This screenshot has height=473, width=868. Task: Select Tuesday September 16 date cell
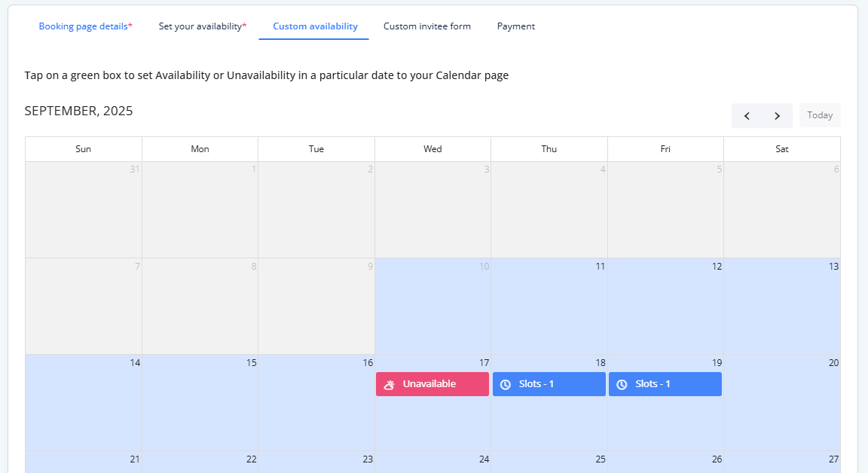coord(316,405)
